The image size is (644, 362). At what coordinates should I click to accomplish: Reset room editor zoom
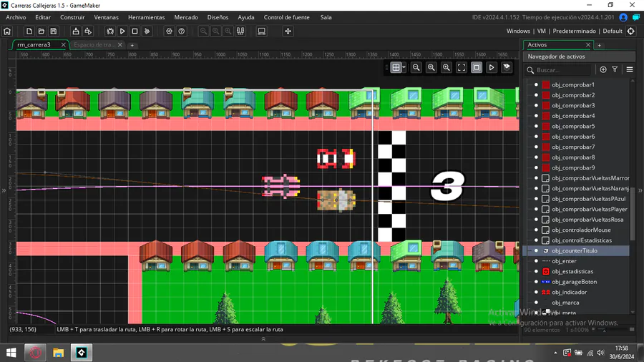[x=431, y=68]
